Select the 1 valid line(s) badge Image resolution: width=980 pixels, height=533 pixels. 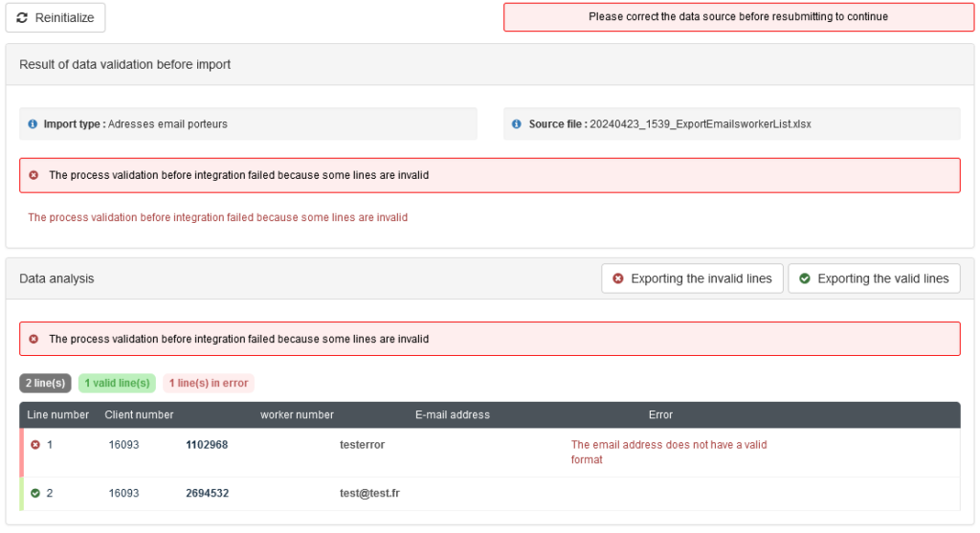point(117,383)
